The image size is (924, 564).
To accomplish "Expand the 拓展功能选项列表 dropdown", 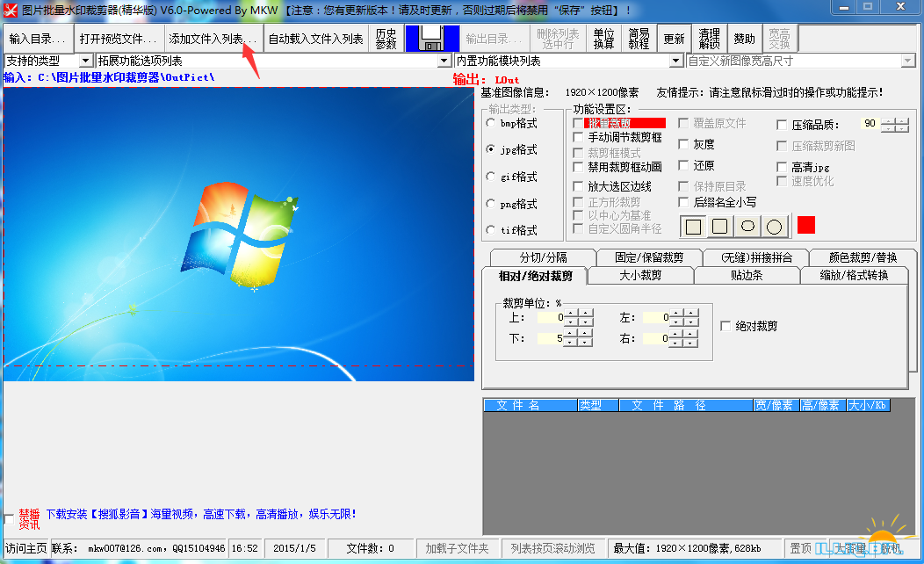I will (445, 61).
